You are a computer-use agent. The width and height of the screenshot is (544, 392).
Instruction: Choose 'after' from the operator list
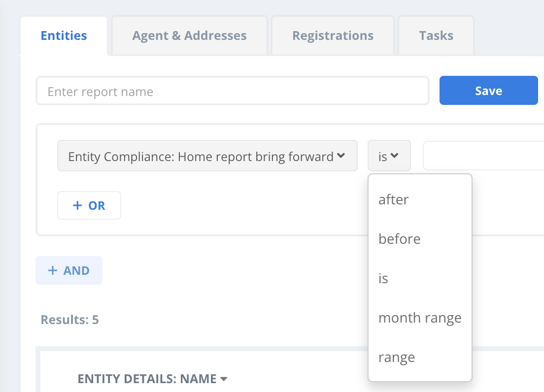(394, 199)
